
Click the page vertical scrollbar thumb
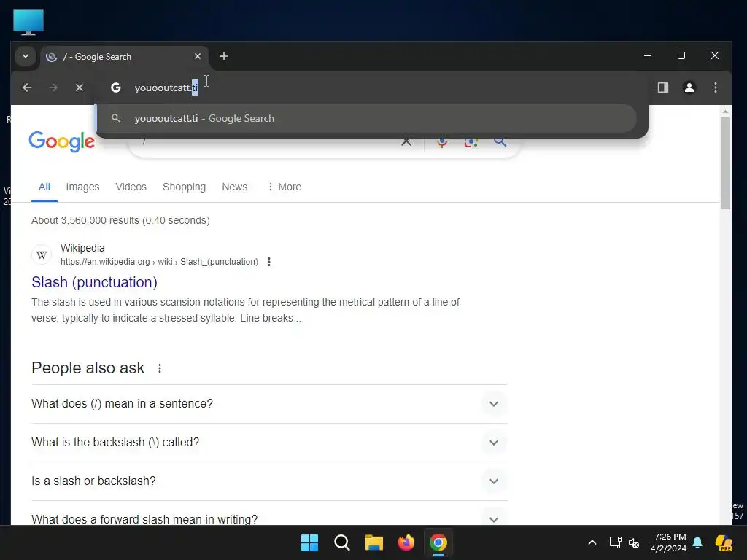click(x=725, y=163)
